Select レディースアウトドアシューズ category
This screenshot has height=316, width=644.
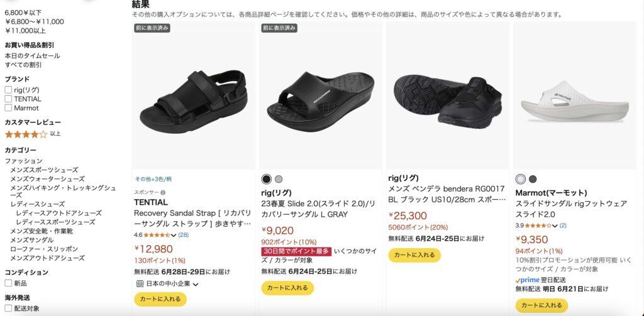tap(58, 213)
